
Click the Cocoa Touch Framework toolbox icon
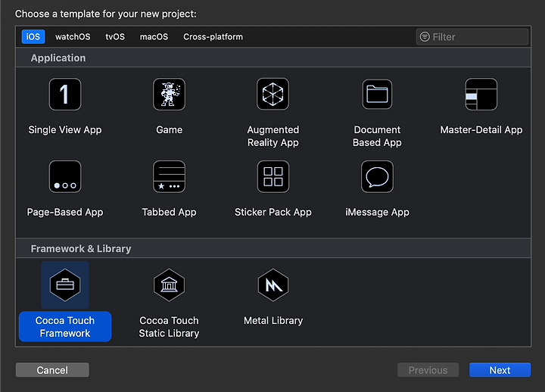pyautogui.click(x=65, y=285)
